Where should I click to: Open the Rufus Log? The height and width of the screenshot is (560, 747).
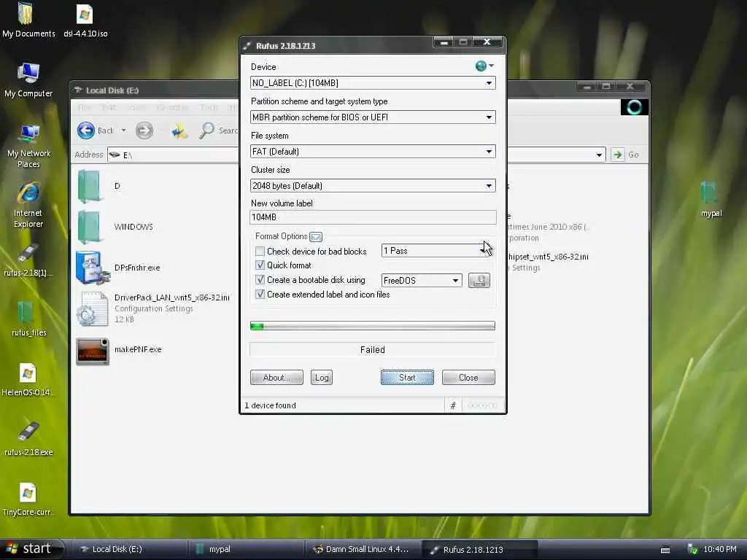click(322, 378)
